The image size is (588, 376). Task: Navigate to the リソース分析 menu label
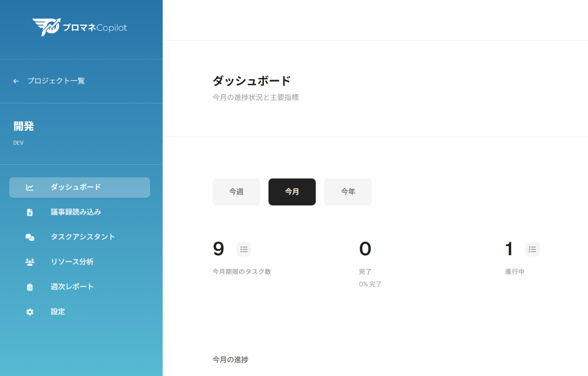pos(72,262)
